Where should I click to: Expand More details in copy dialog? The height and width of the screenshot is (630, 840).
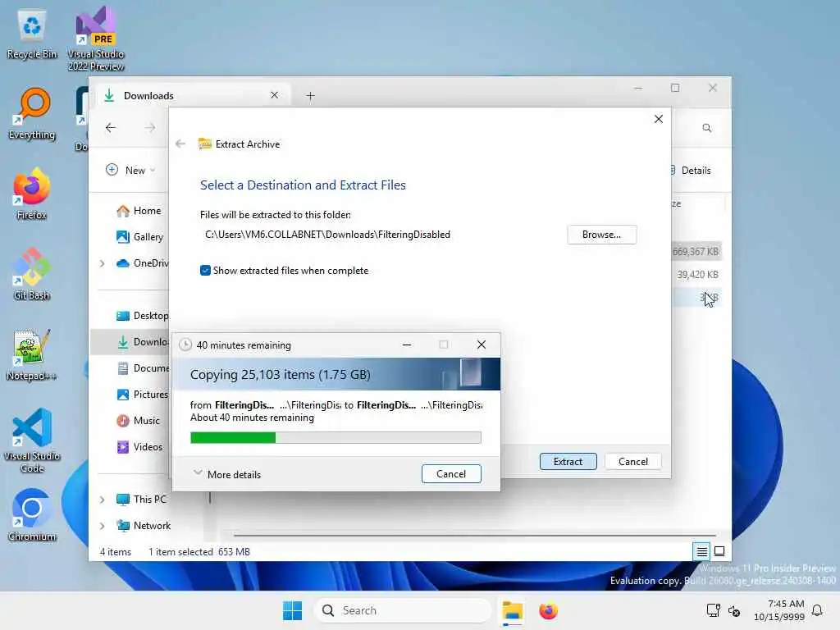(x=227, y=474)
